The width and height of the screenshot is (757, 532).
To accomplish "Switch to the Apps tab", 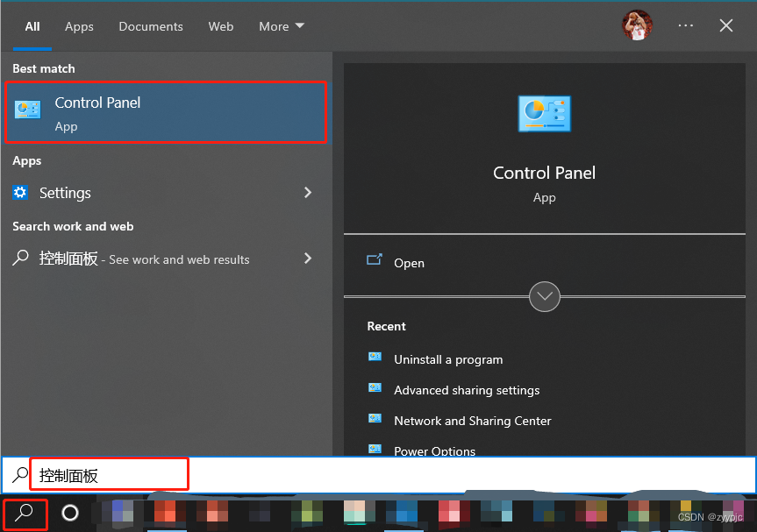I will [x=79, y=26].
